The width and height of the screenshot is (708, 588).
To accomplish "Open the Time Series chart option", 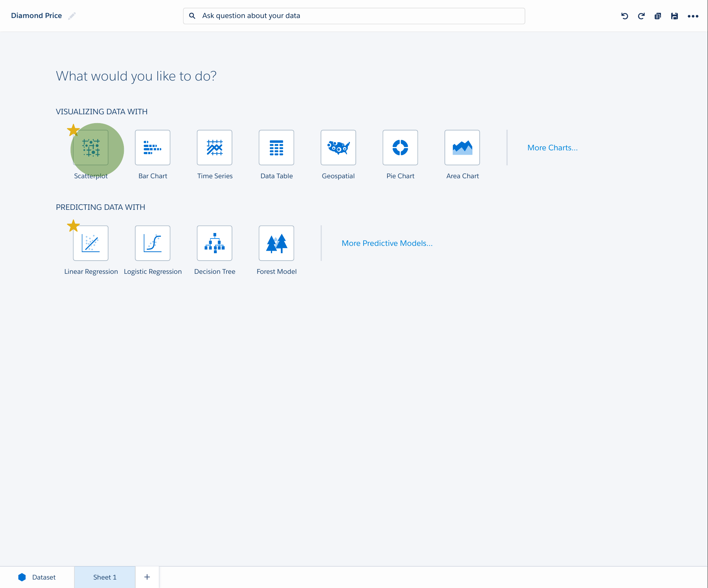I will click(215, 148).
